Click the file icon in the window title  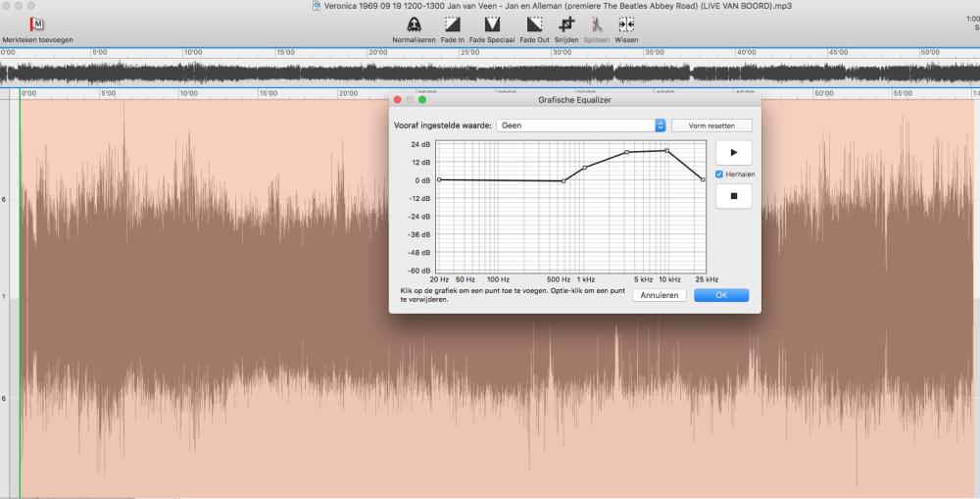(317, 6)
